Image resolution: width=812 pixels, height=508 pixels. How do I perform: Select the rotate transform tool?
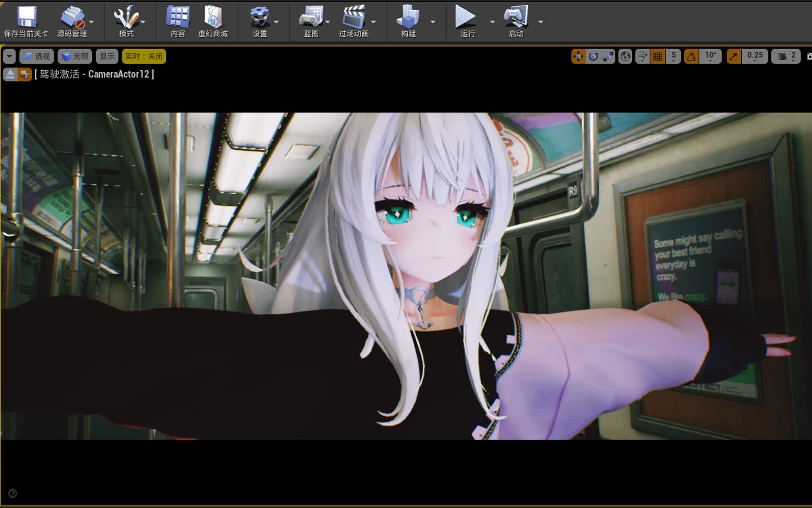593,56
